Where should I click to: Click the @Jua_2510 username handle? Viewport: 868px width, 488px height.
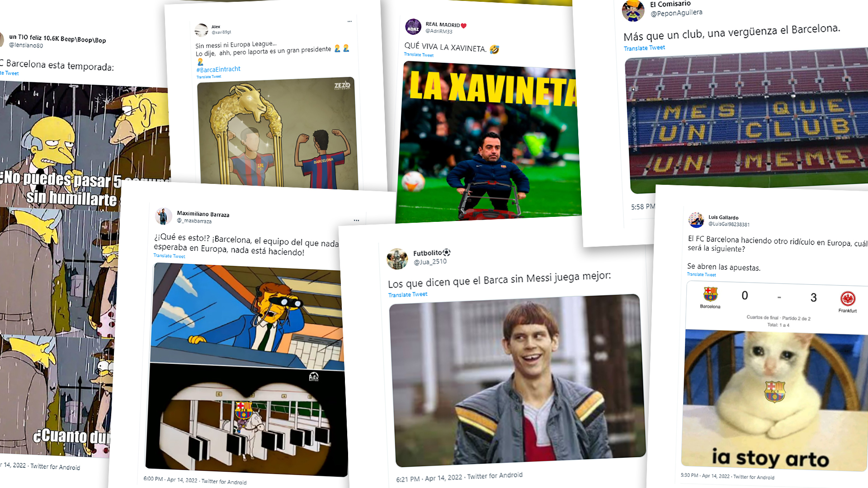[x=430, y=262]
